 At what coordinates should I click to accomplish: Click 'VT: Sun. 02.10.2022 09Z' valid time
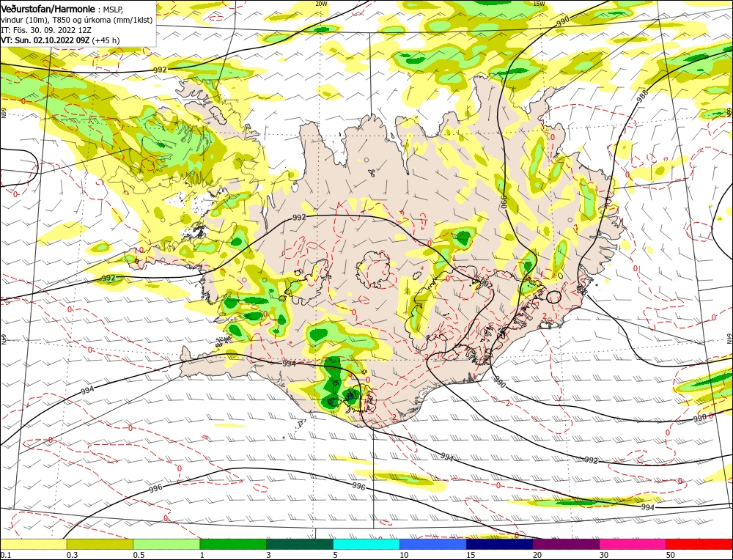tap(45, 40)
